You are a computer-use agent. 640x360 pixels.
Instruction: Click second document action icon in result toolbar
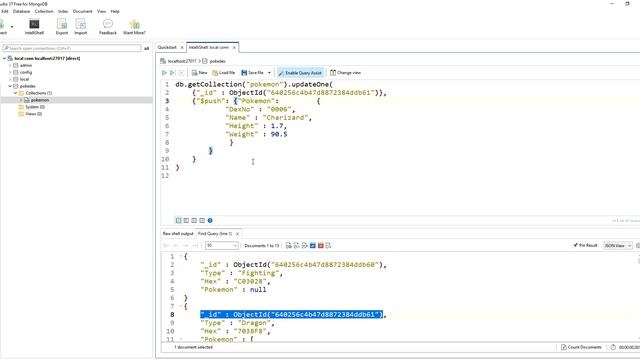tap(297, 246)
